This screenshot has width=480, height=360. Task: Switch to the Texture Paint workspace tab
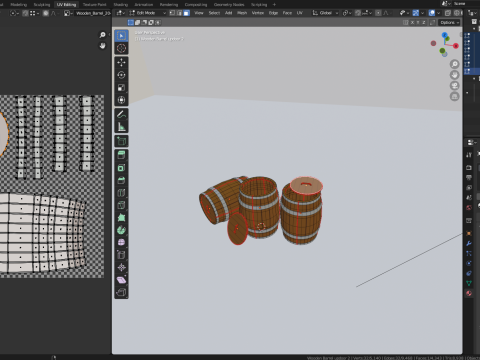pos(94,4)
